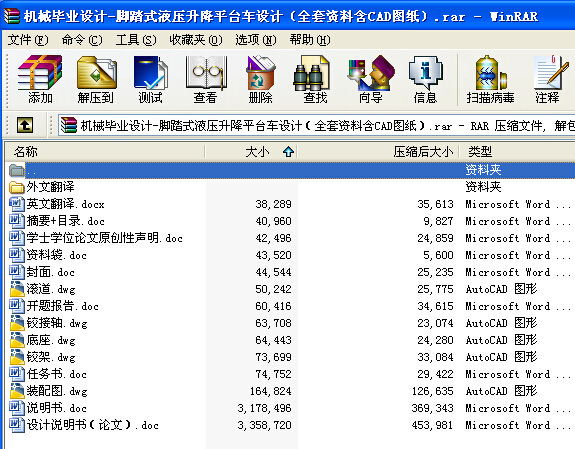575x449 pixels.
Task: Sort by the 名称 column header
Action: pos(105,152)
